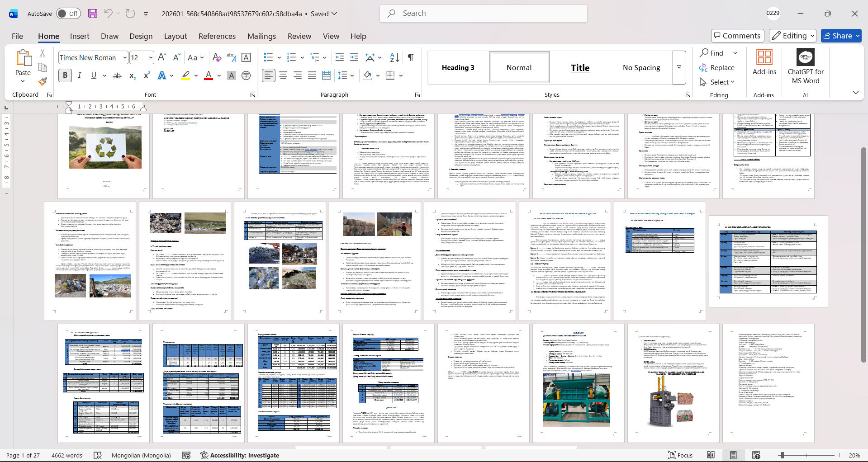The height and width of the screenshot is (462, 868).
Task: Open the Times New Roman font dropdown
Action: coord(125,57)
